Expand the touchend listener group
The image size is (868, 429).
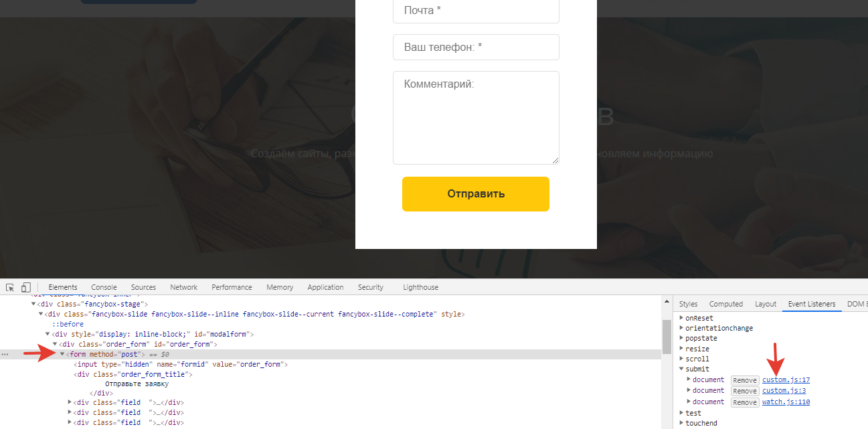[682, 423]
